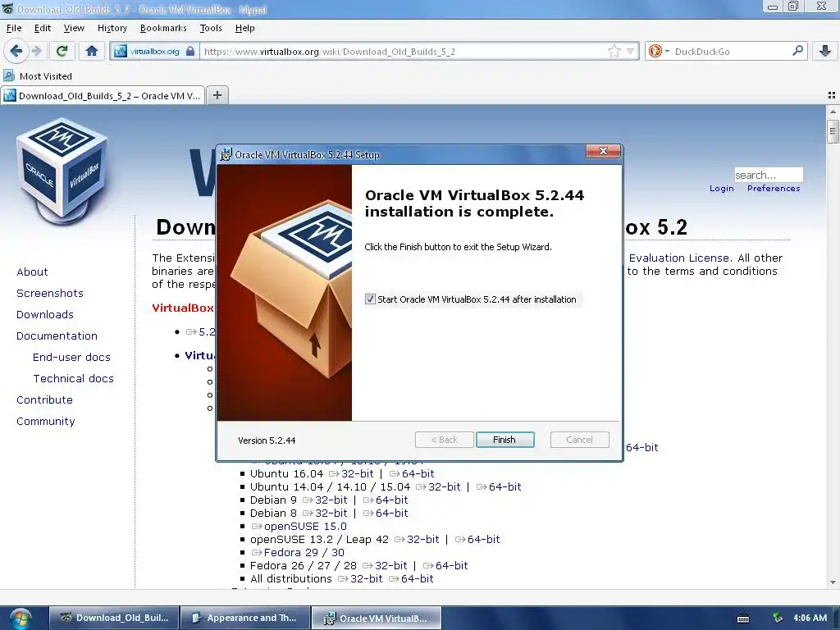This screenshot has height=630, width=840.
Task: Open the Technical docs link
Action: click(73, 378)
